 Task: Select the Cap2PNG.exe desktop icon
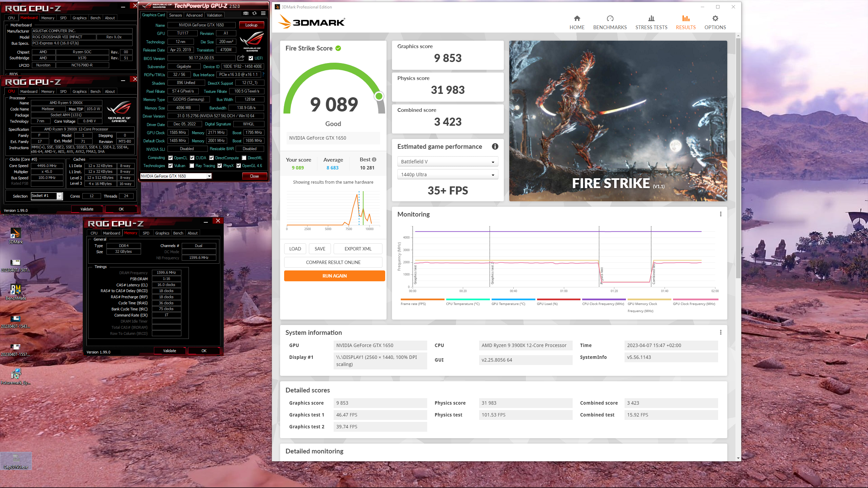[x=16, y=461]
